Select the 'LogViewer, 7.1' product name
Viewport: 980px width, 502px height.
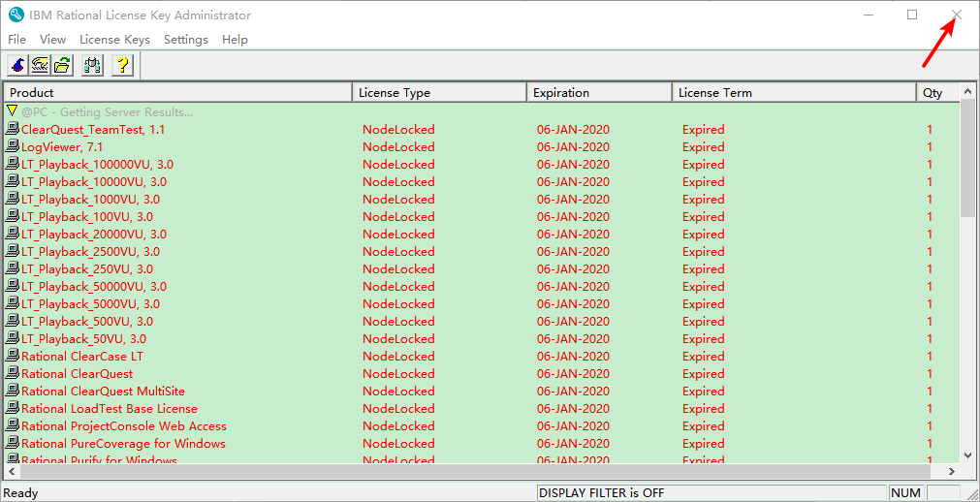click(x=62, y=147)
